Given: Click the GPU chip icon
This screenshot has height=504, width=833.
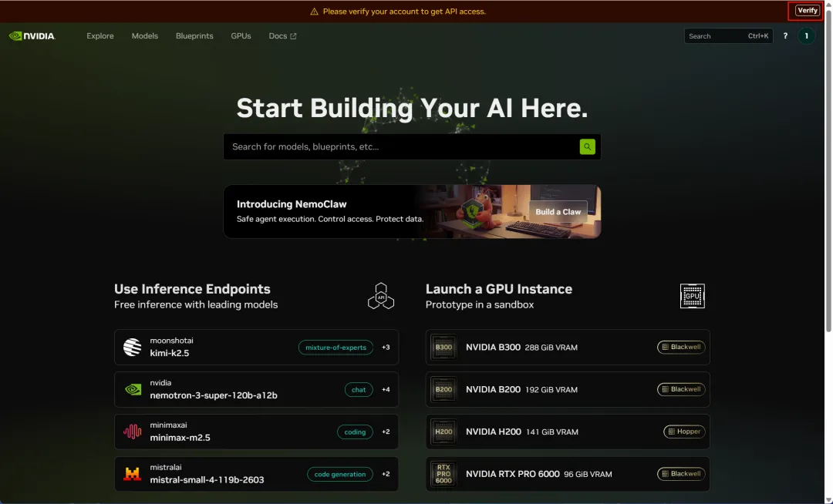Looking at the screenshot, I should (692, 296).
